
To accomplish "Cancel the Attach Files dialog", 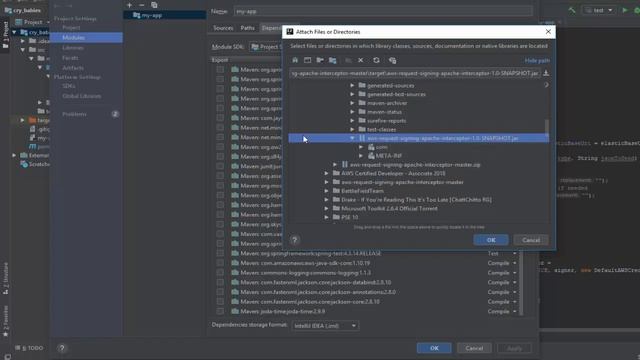I will (531, 240).
